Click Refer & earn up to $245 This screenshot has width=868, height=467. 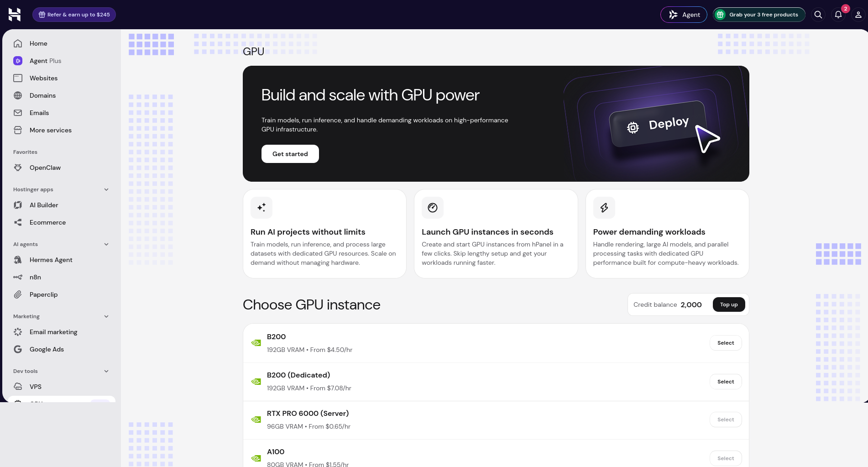(74, 15)
